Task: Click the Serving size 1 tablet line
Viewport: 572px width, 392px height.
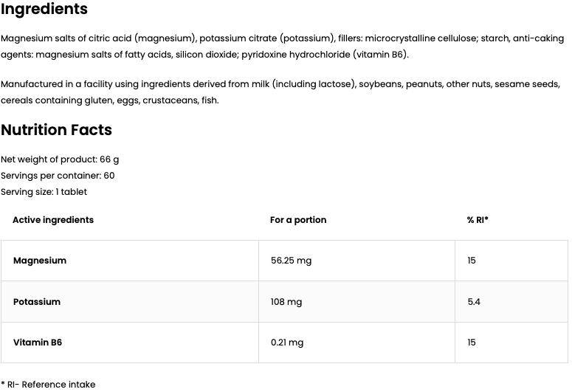Action: [x=44, y=192]
